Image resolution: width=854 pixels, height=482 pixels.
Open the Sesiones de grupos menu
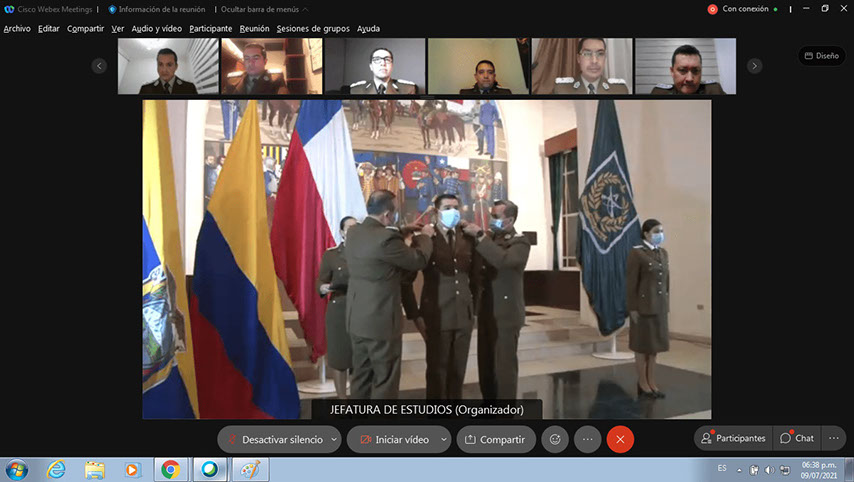(x=313, y=29)
